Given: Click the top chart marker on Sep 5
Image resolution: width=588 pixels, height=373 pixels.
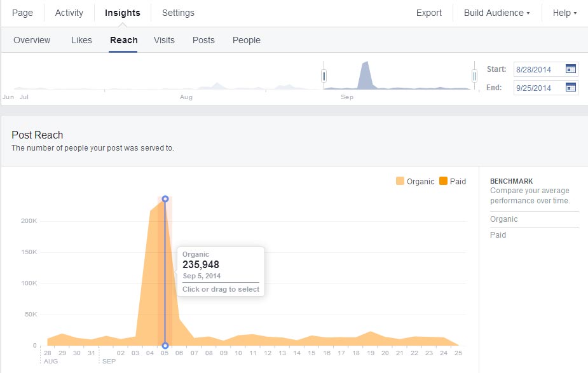Looking at the screenshot, I should (x=165, y=199).
